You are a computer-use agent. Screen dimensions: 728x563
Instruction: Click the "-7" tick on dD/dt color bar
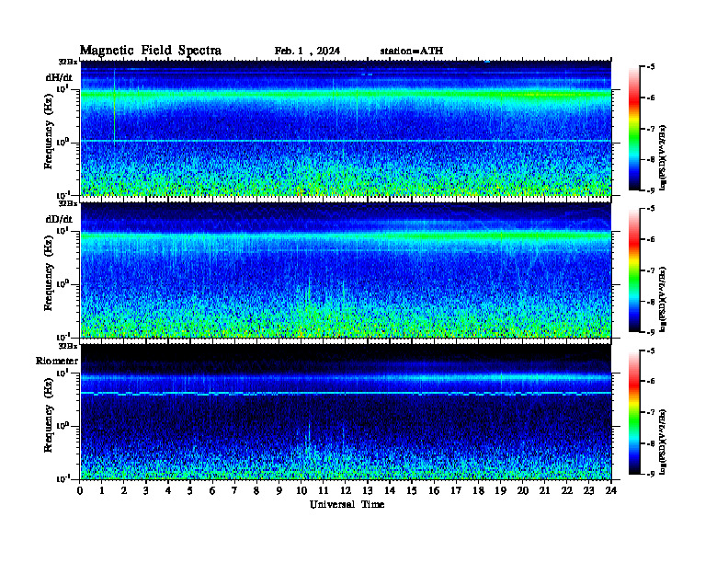tap(651, 270)
